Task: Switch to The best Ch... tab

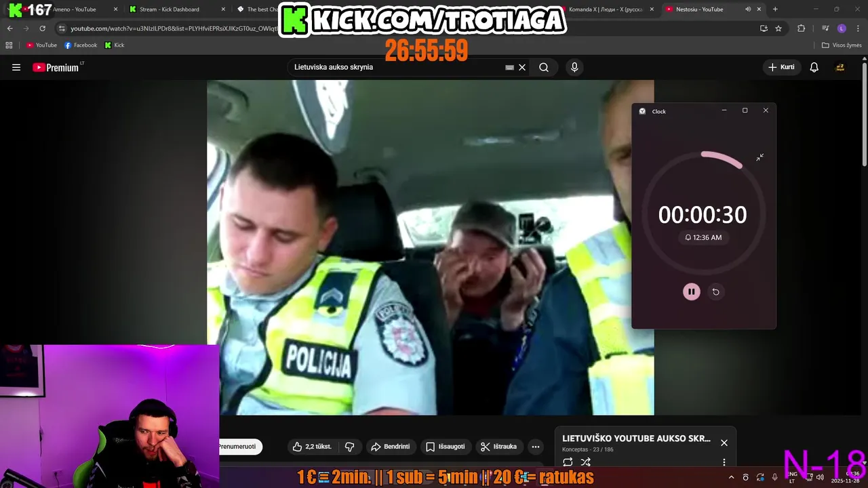Action: [x=258, y=9]
